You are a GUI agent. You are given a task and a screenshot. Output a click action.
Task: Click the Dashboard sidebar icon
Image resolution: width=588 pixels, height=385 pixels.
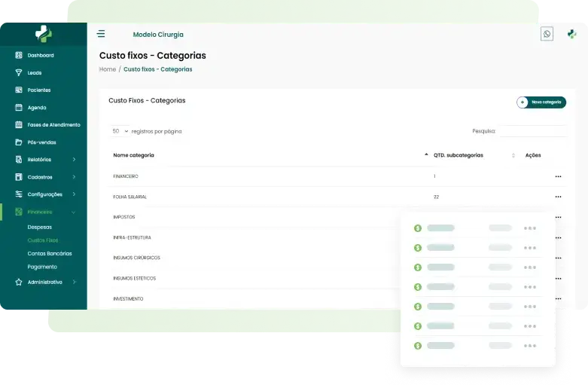[19, 56]
